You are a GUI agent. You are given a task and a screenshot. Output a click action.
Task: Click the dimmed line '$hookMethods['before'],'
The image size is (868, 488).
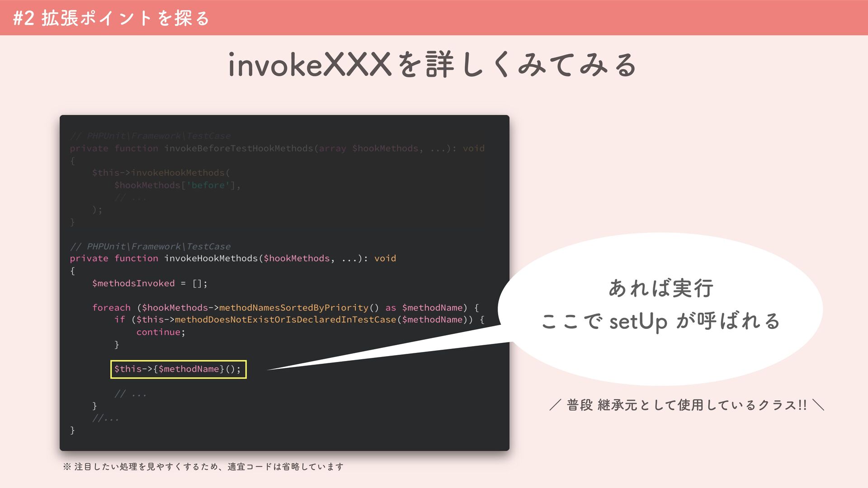(177, 185)
